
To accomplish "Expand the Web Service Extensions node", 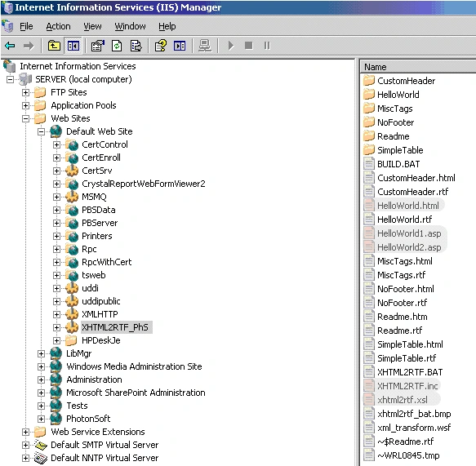I will pyautogui.click(x=26, y=432).
